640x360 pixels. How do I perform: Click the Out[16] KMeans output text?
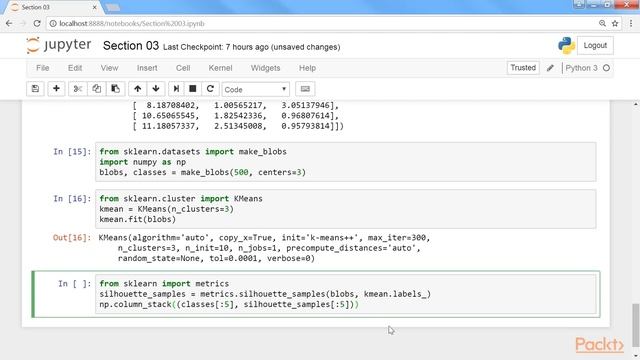click(264, 248)
